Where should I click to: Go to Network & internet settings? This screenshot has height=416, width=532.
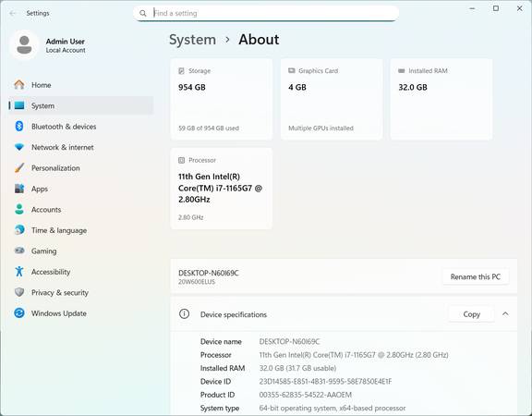(x=81, y=147)
